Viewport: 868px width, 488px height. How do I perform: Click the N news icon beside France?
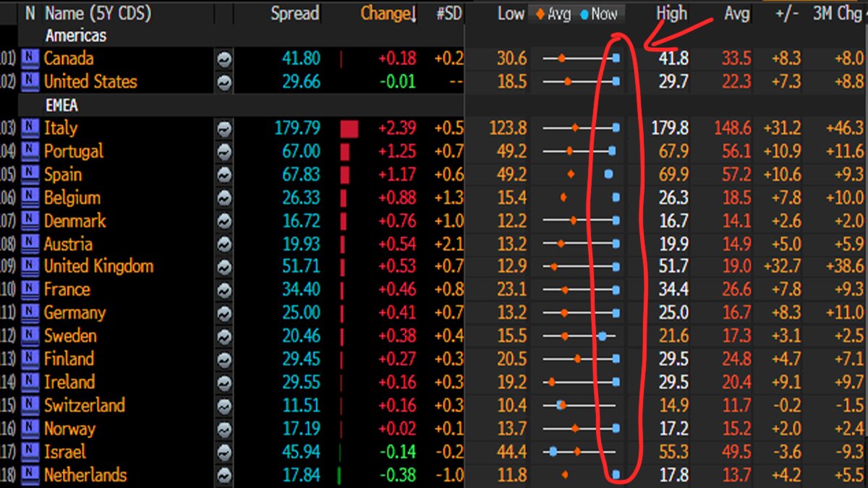(30, 289)
